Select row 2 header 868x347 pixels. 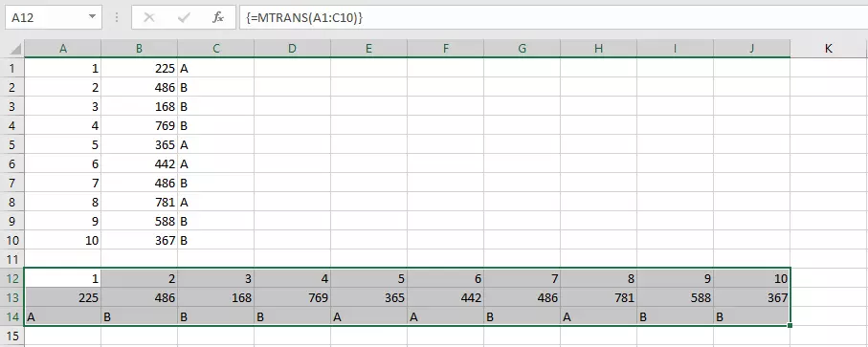coord(12,87)
